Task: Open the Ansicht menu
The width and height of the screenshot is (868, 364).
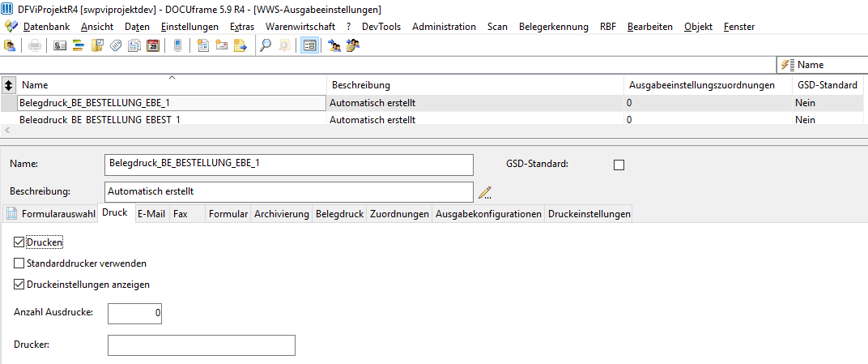Action: pyautogui.click(x=97, y=27)
